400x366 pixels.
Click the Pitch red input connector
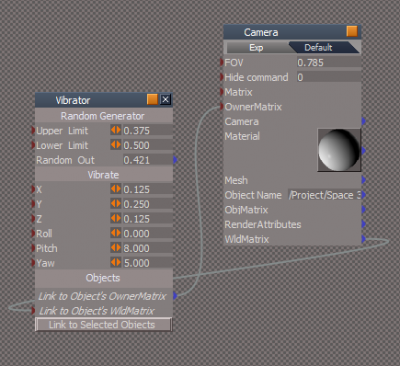point(33,248)
